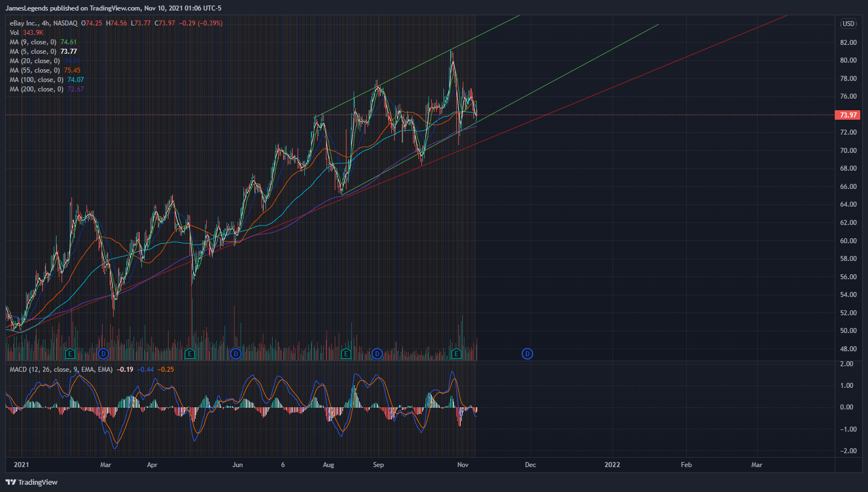
Task: Click the Aug time axis label
Action: [x=328, y=465]
